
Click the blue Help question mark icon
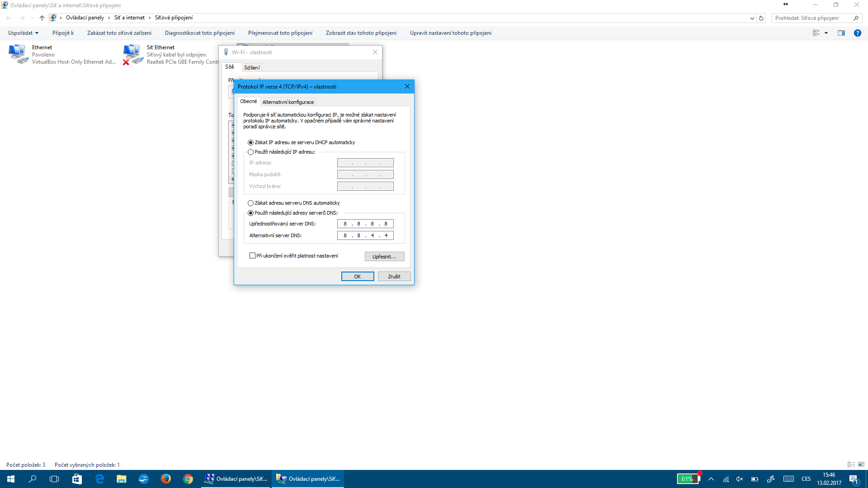857,33
